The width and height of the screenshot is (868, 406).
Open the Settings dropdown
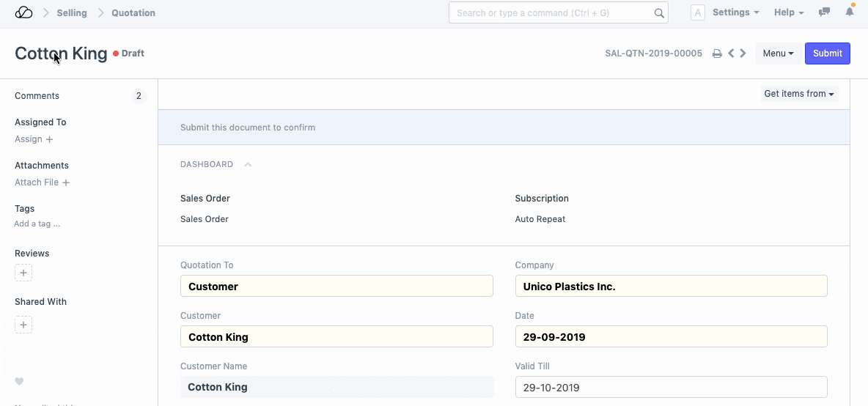point(735,12)
